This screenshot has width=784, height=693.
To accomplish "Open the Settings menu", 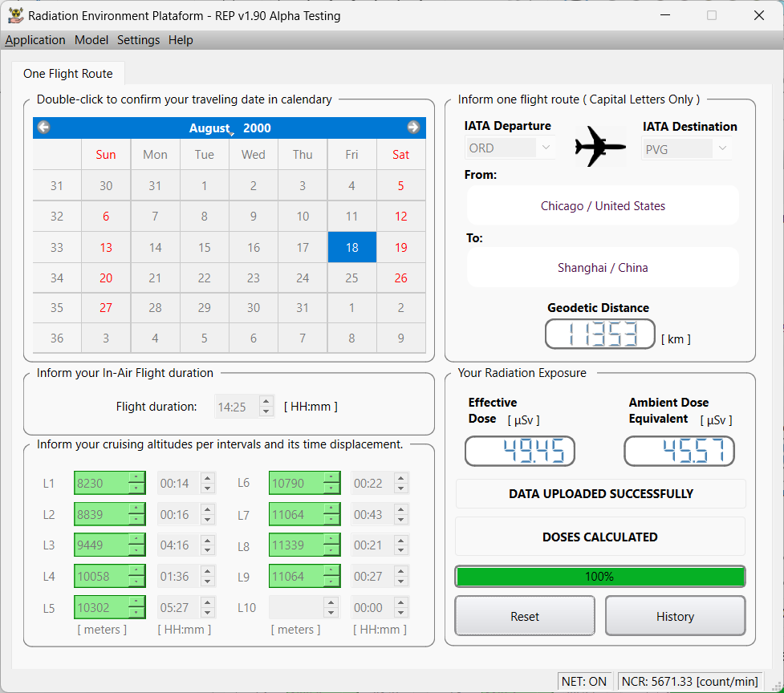I will pyautogui.click(x=138, y=40).
